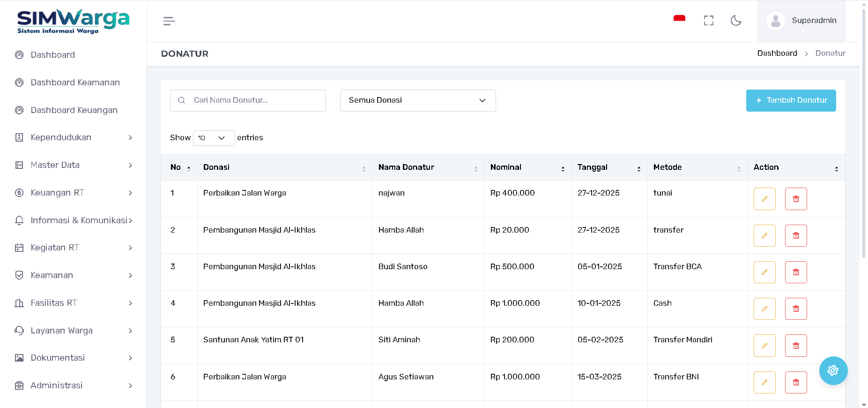Delete the Budi Santoso donation row
The image size is (868, 408).
coord(795,272)
